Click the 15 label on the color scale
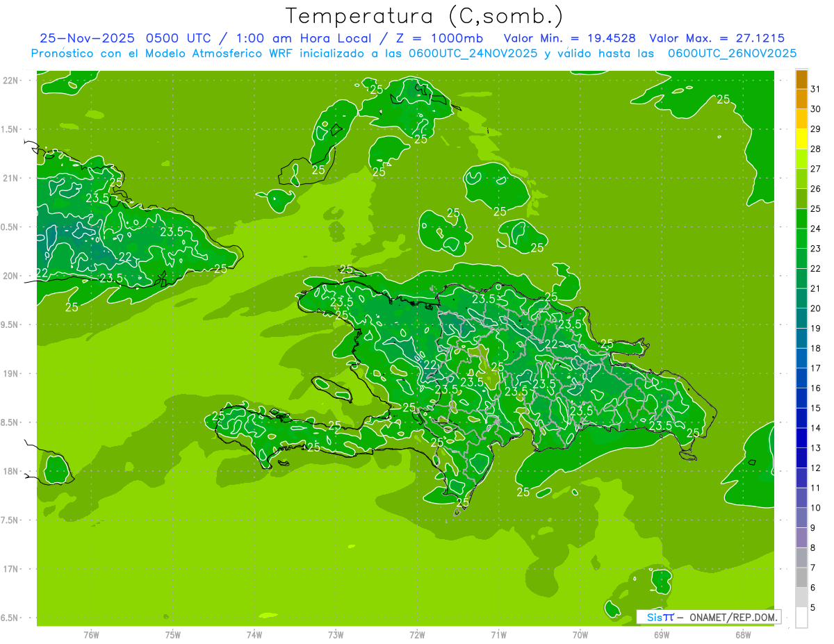Viewport: 834px width, 644px height. pyautogui.click(x=815, y=408)
